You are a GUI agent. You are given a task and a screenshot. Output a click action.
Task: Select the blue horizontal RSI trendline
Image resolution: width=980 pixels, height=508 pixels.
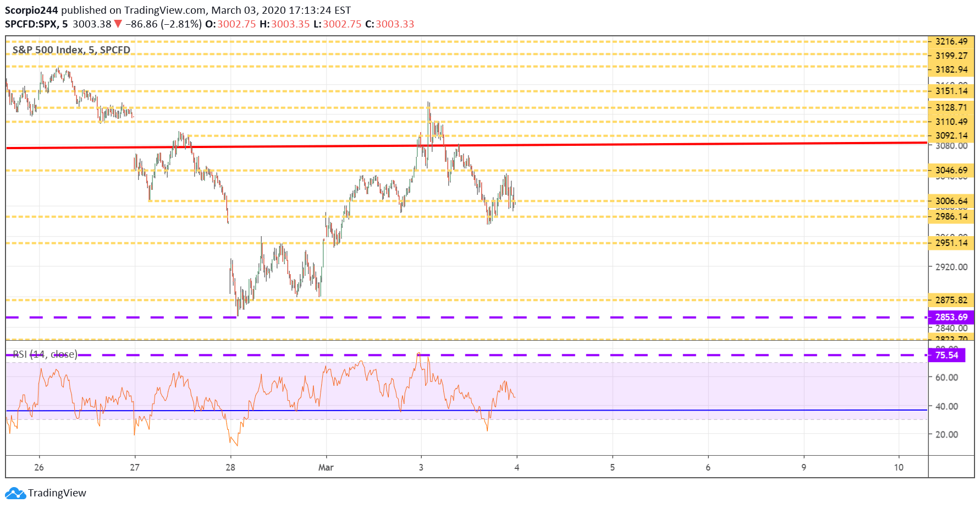466,411
